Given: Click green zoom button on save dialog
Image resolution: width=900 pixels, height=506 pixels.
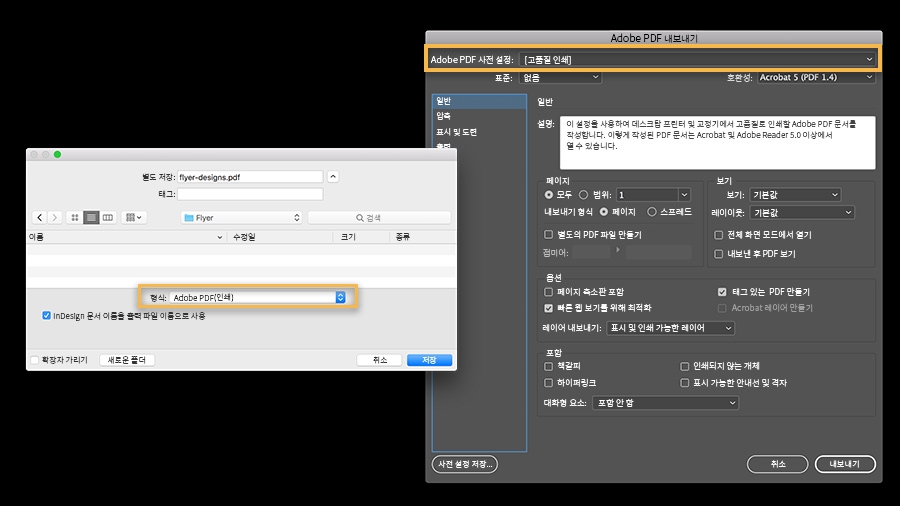Looking at the screenshot, I should click(x=57, y=154).
